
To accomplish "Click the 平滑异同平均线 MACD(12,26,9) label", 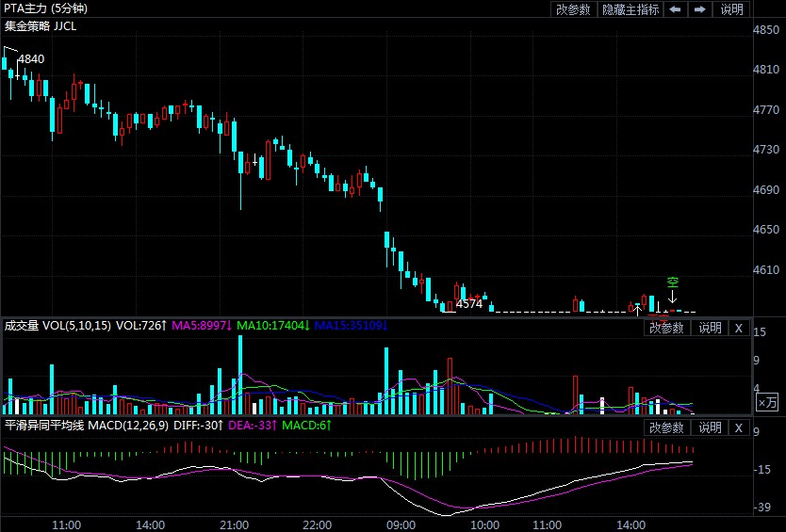I will (x=86, y=426).
